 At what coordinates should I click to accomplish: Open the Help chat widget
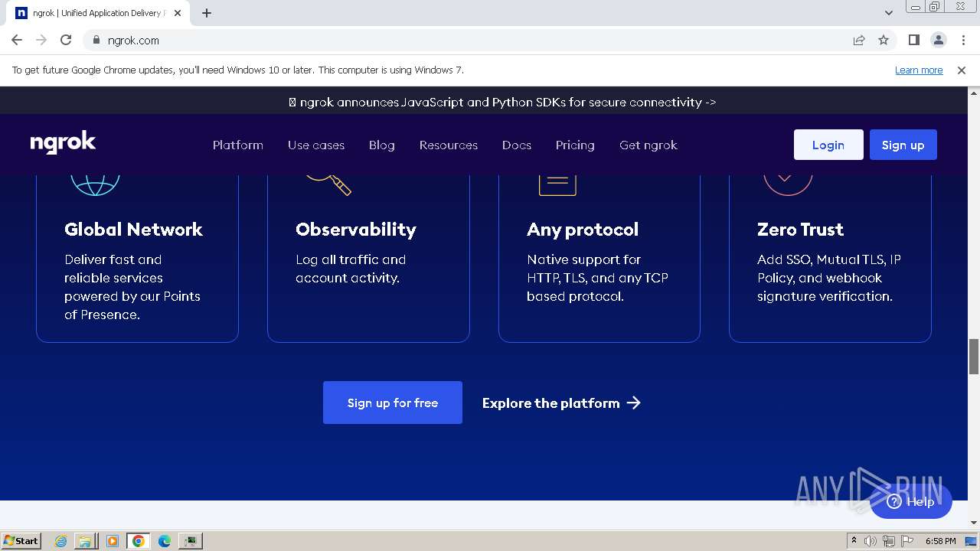click(x=911, y=501)
